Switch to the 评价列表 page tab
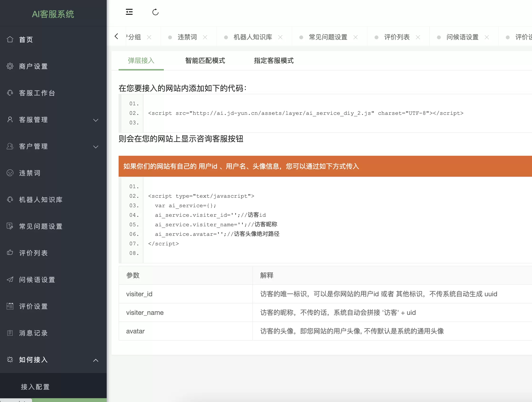Viewport: 532px width, 402px height. [397, 37]
